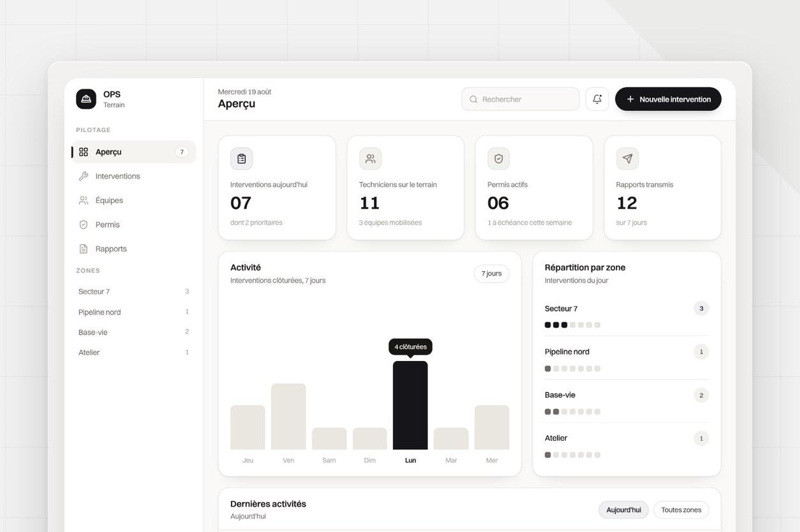Click Base-vie dot progress indicator
Screen dimensions: 800x532
572,411
